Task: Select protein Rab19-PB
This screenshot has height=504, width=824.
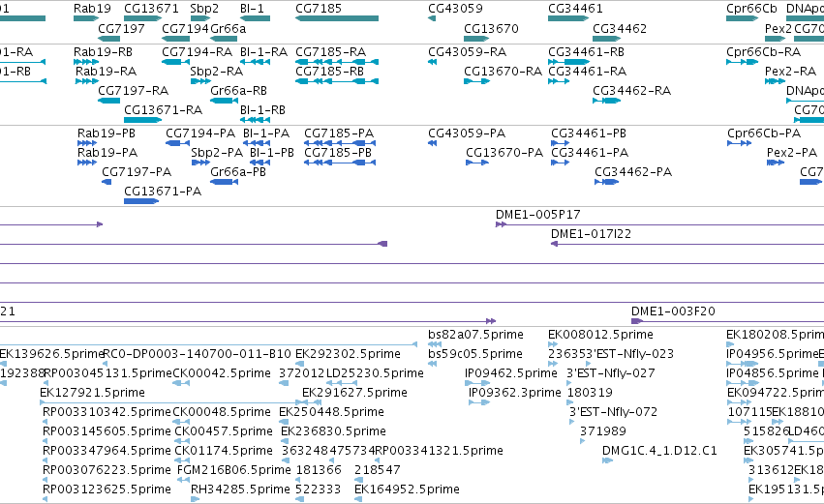Action: (87, 143)
